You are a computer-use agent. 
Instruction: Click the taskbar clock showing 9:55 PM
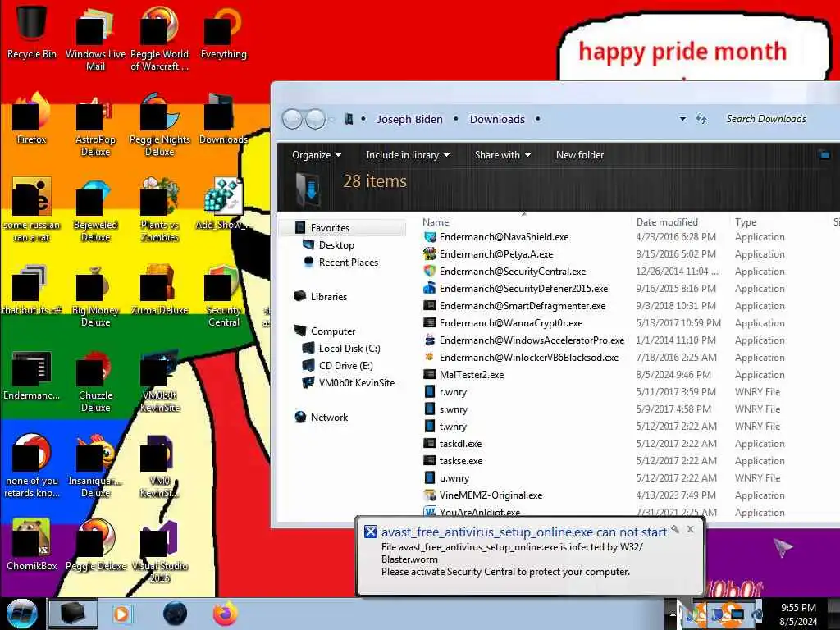(798, 614)
